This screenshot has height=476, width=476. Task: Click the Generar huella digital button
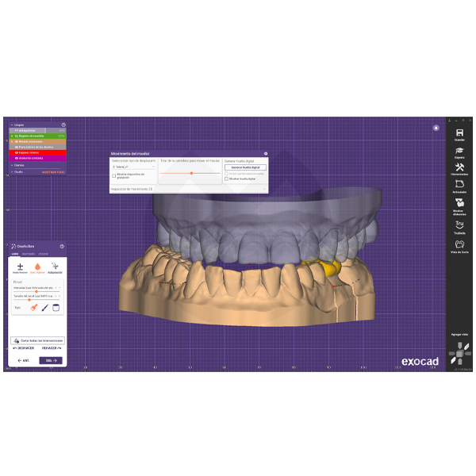click(x=245, y=167)
